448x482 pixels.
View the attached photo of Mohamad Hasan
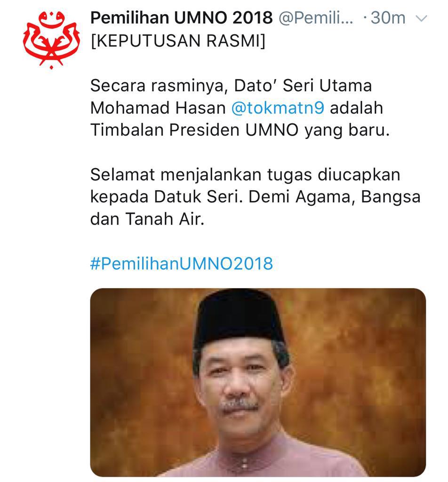point(258,382)
